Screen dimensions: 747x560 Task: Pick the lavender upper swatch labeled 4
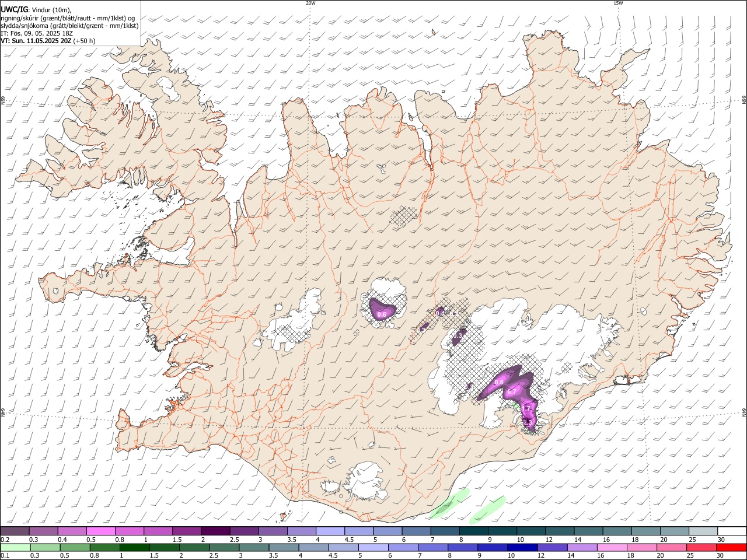click(330, 531)
